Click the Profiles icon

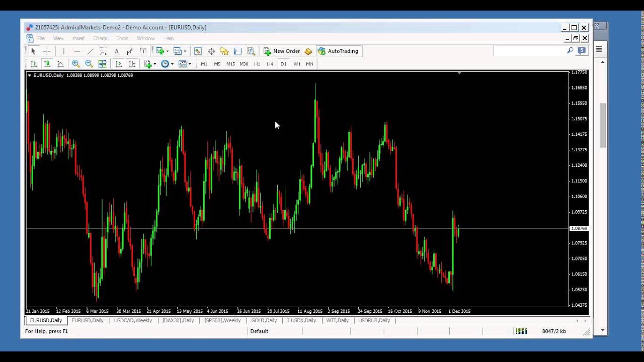tap(177, 51)
